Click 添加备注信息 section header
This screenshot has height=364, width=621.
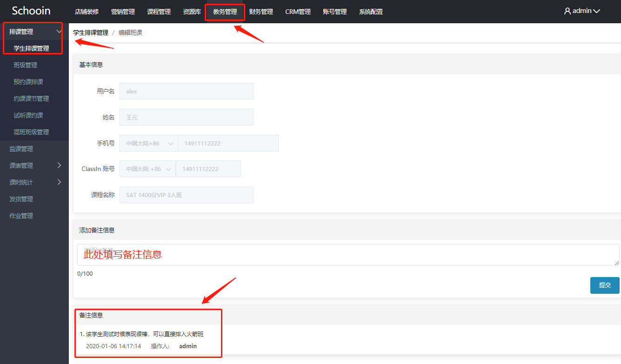[97, 230]
